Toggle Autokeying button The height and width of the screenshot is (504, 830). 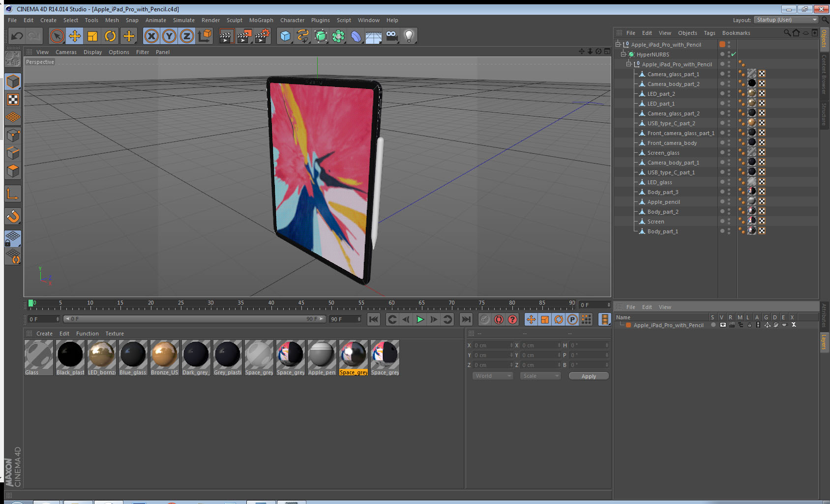coord(499,319)
